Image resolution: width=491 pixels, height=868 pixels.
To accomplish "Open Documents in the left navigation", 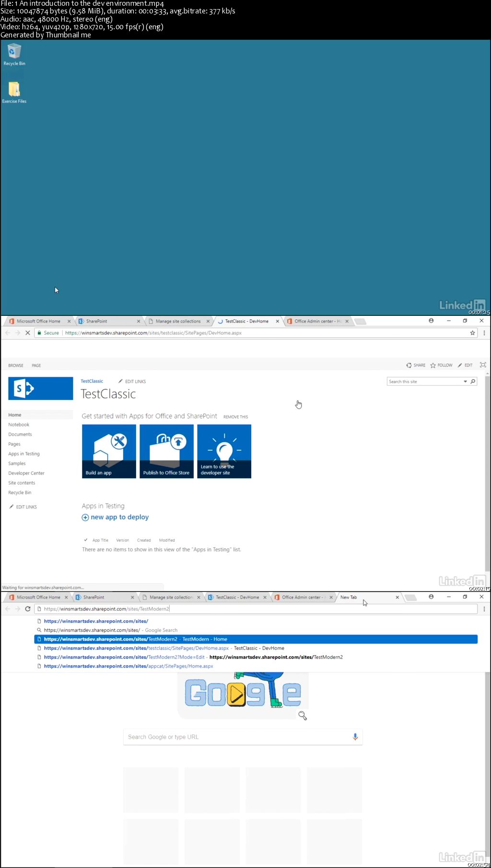I will tap(20, 434).
